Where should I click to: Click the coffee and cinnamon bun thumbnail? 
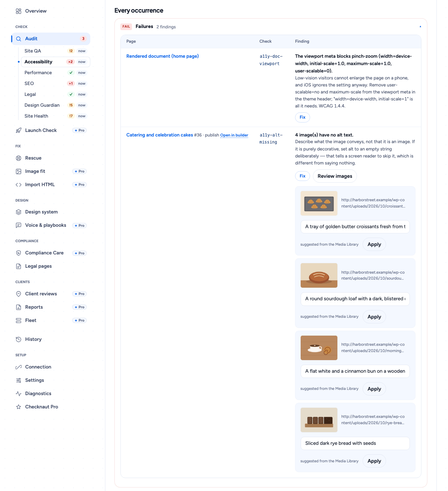(319, 348)
